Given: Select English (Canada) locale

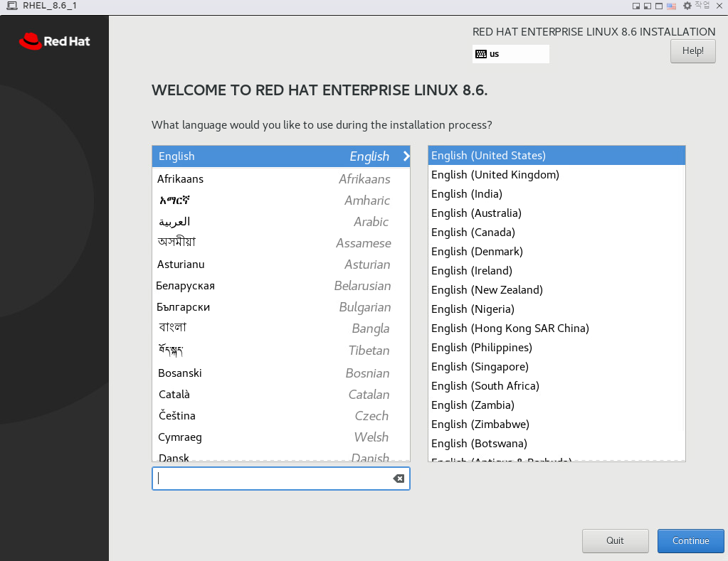Looking at the screenshot, I should click(556, 232).
